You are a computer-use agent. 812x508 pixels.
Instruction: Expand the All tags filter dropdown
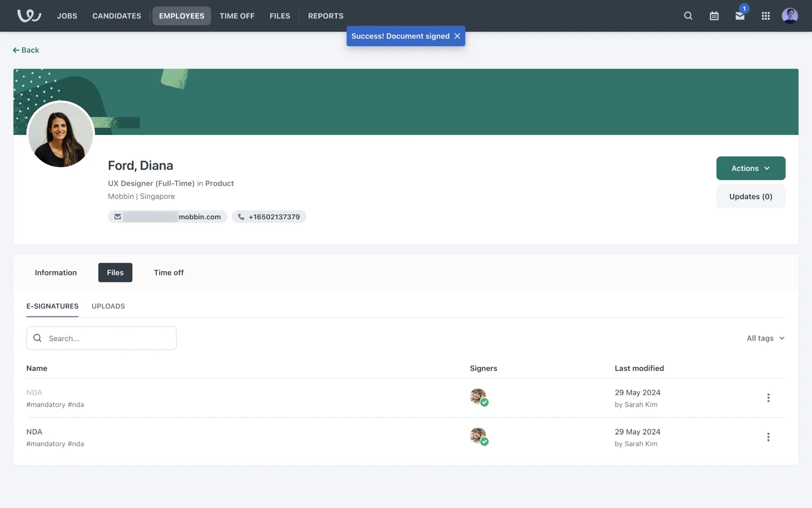(x=765, y=338)
